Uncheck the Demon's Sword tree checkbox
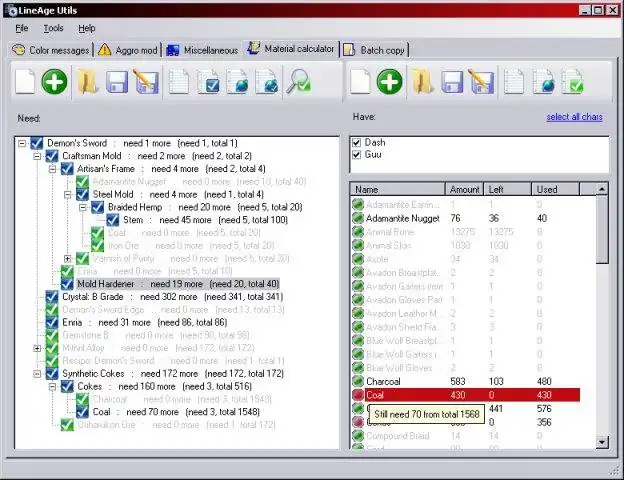 coord(37,143)
